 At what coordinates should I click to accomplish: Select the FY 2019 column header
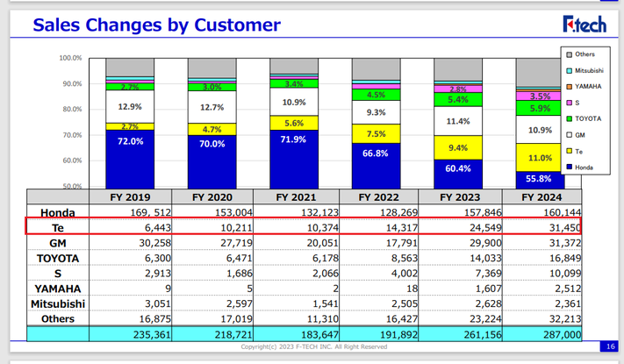tap(130, 197)
